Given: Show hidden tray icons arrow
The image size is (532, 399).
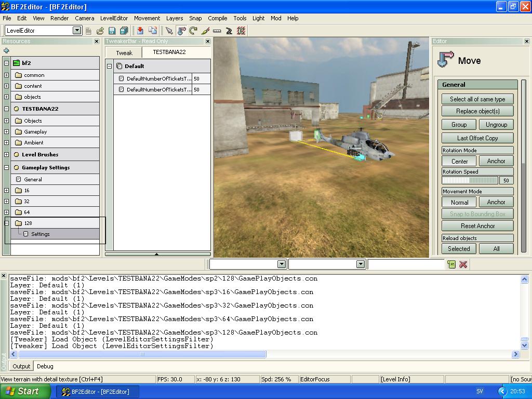Looking at the screenshot, I should coord(502,392).
